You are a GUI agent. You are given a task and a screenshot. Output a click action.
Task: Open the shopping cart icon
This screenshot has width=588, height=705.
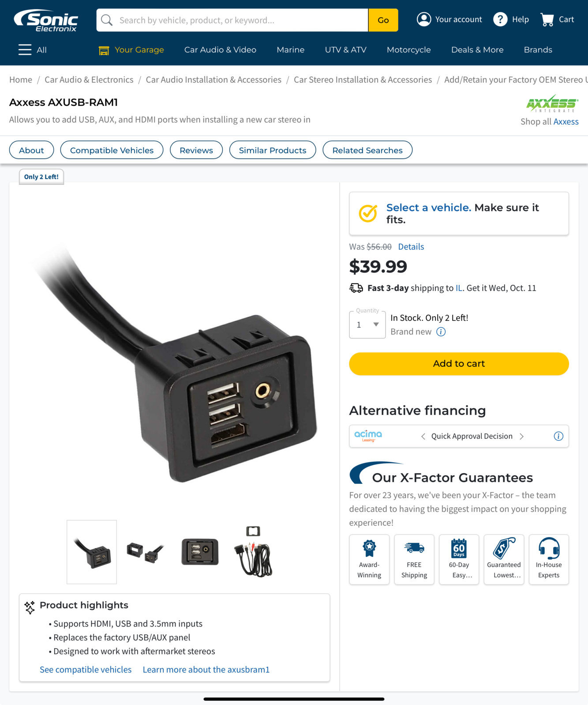[547, 19]
